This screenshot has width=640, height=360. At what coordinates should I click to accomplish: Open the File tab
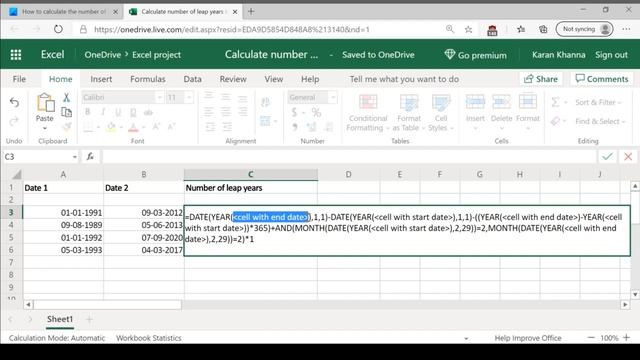point(19,79)
